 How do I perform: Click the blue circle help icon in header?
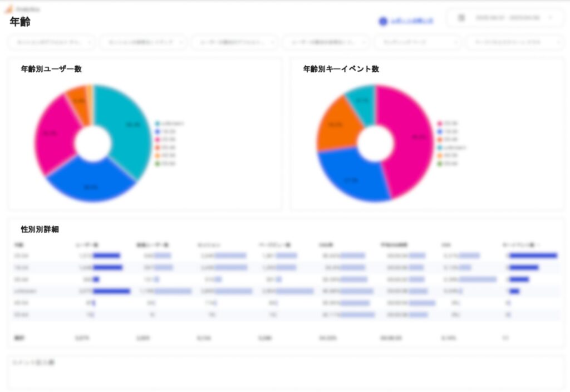pos(383,21)
